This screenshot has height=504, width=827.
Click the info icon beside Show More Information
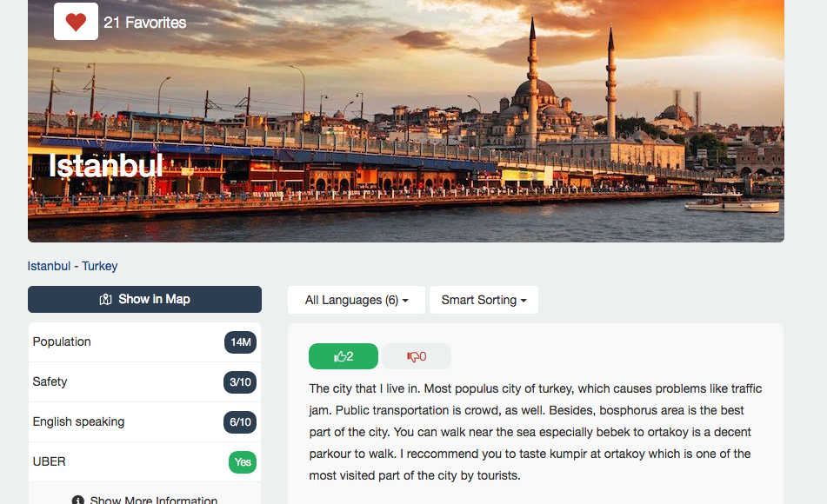[78, 500]
